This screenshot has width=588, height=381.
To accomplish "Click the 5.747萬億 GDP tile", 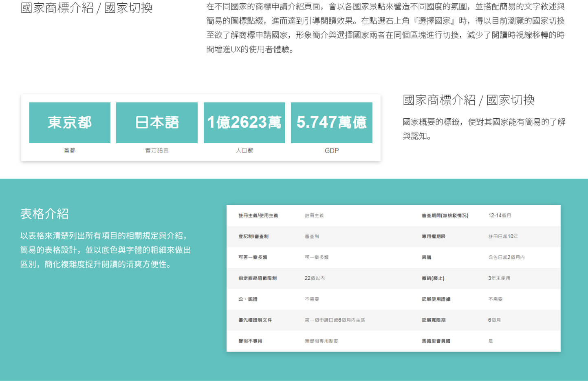I will (331, 122).
